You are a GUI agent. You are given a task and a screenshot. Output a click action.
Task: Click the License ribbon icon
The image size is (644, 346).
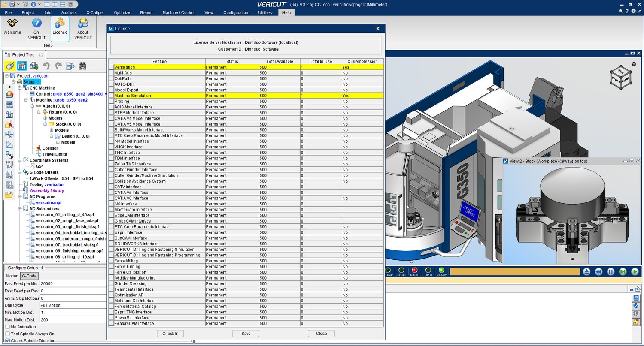[60, 29]
